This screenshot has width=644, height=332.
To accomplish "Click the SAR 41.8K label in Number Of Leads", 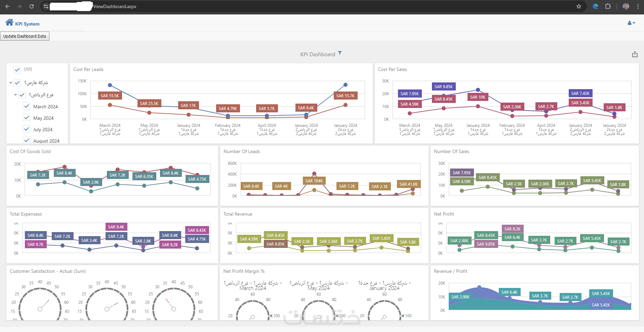I will [x=408, y=184].
